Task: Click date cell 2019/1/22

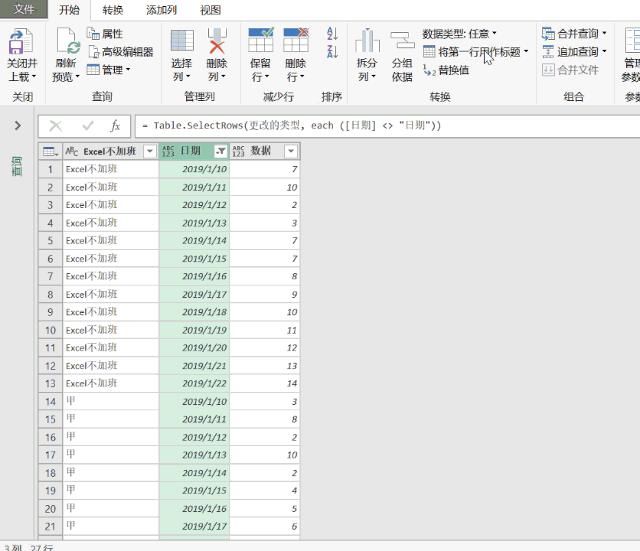Action: click(194, 384)
